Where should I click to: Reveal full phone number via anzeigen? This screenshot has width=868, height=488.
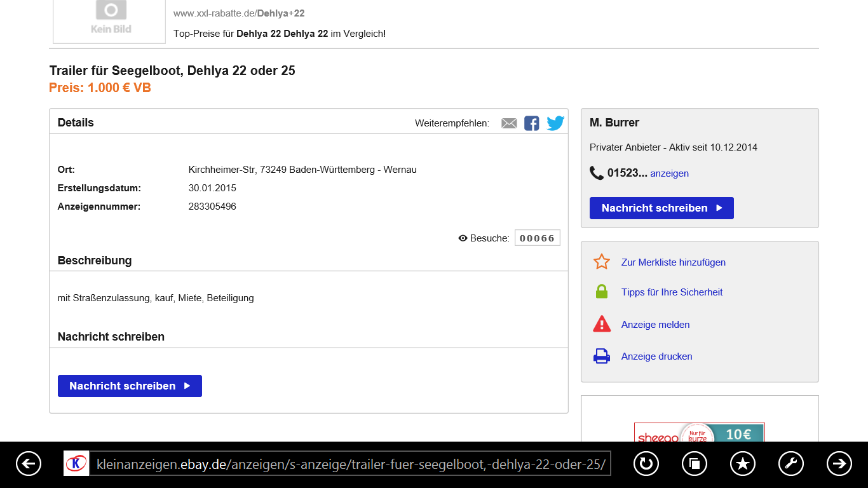669,173
